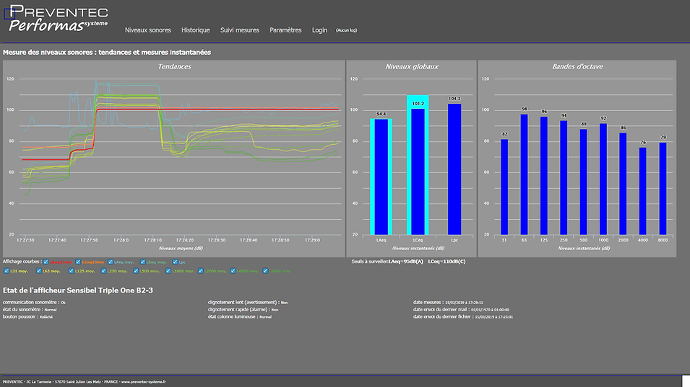Open the preventec-systeme.fr footer link
This screenshot has width=690, height=387.
(143, 382)
